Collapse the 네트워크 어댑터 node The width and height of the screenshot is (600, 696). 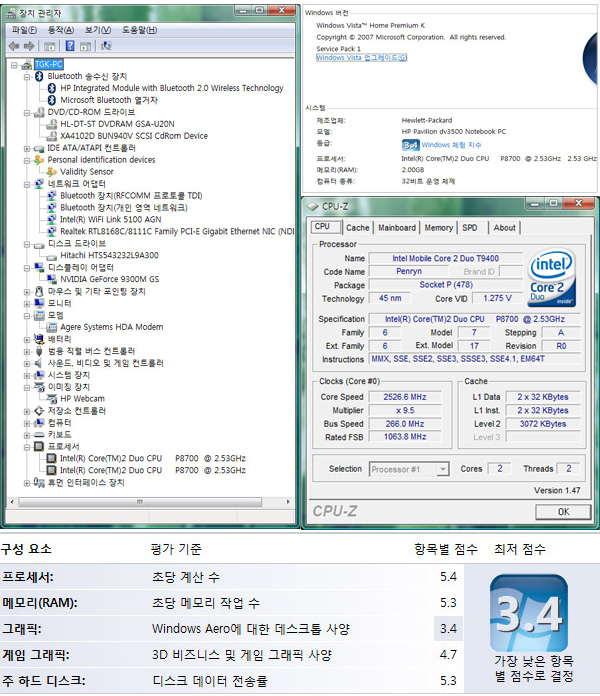[27, 184]
